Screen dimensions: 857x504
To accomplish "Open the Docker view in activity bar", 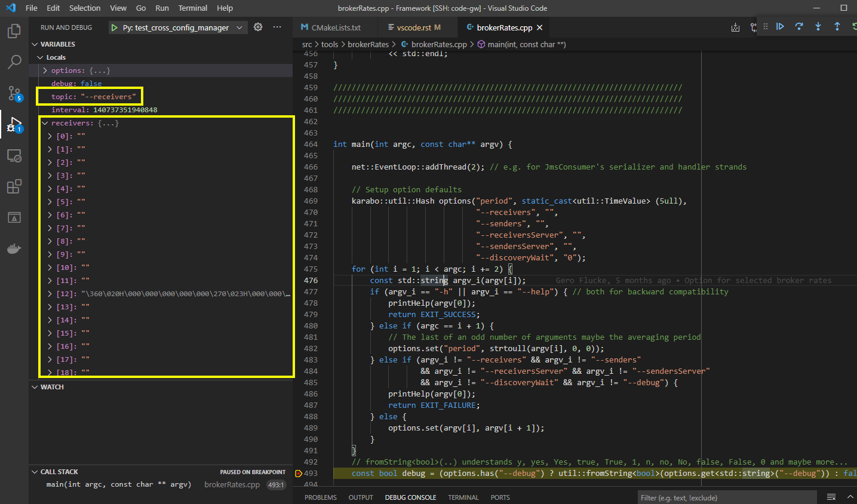I will (14, 249).
